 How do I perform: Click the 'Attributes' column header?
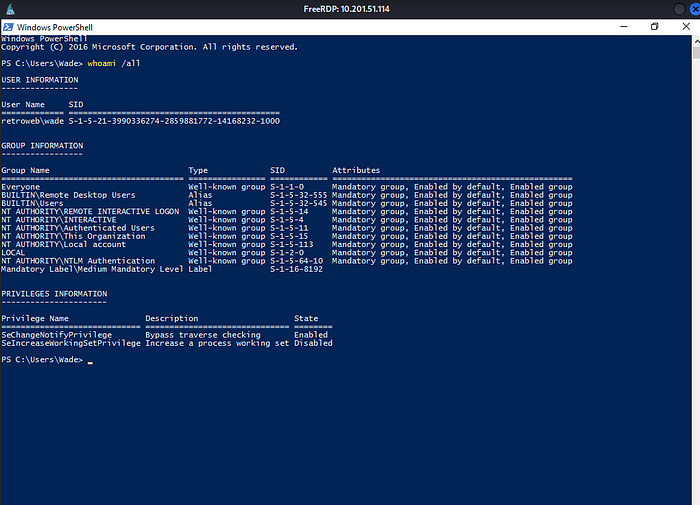coord(356,170)
